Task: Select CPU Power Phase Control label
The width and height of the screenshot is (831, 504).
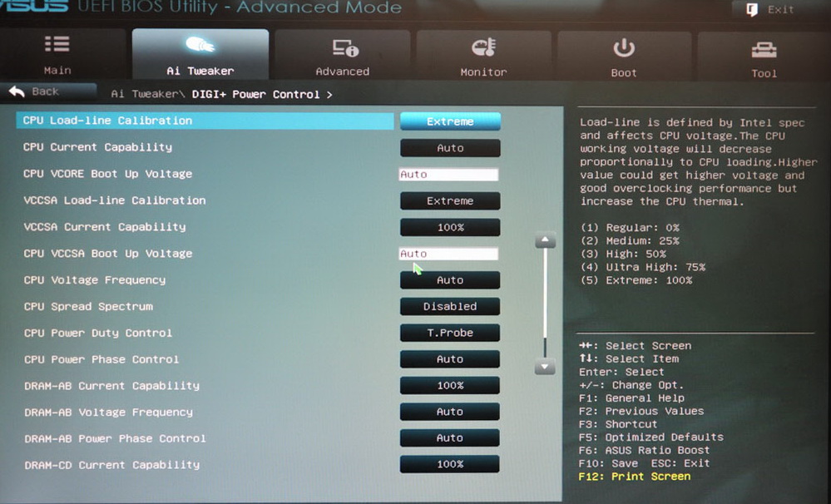Action: pyautogui.click(x=101, y=359)
